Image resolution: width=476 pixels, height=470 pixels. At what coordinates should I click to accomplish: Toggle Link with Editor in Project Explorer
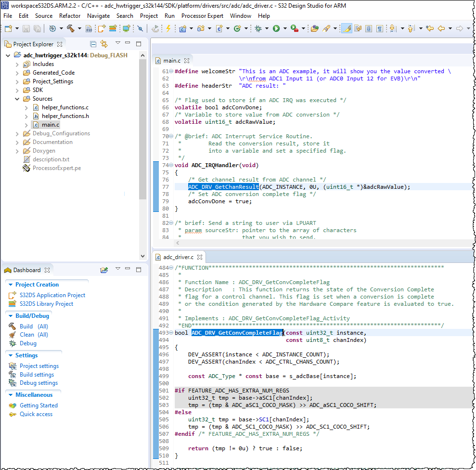pyautogui.click(x=104, y=44)
